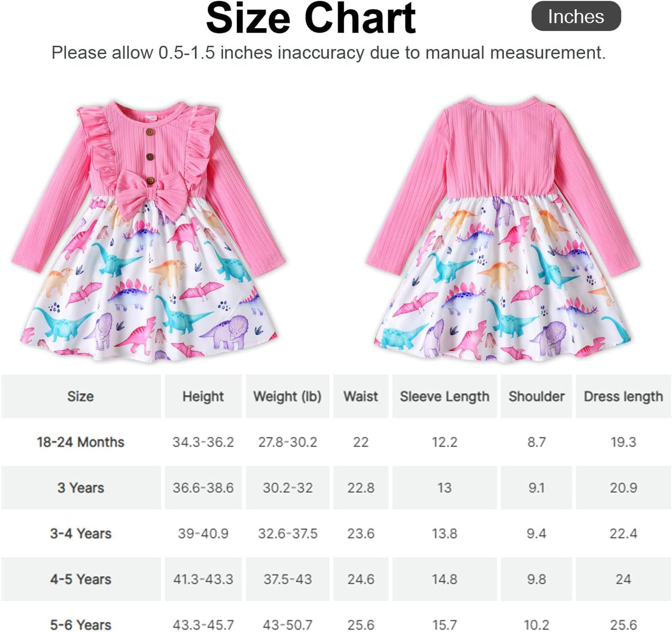The width and height of the screenshot is (672, 632).
Task: Click the Sleeve Length column header
Action: (x=445, y=396)
